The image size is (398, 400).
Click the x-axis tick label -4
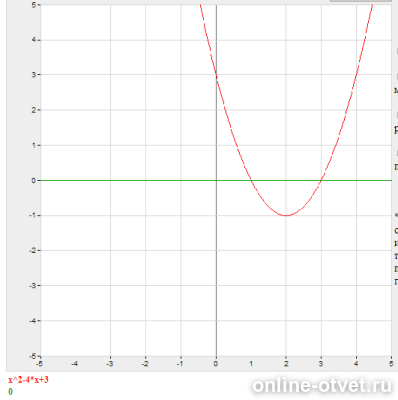[x=75, y=363]
